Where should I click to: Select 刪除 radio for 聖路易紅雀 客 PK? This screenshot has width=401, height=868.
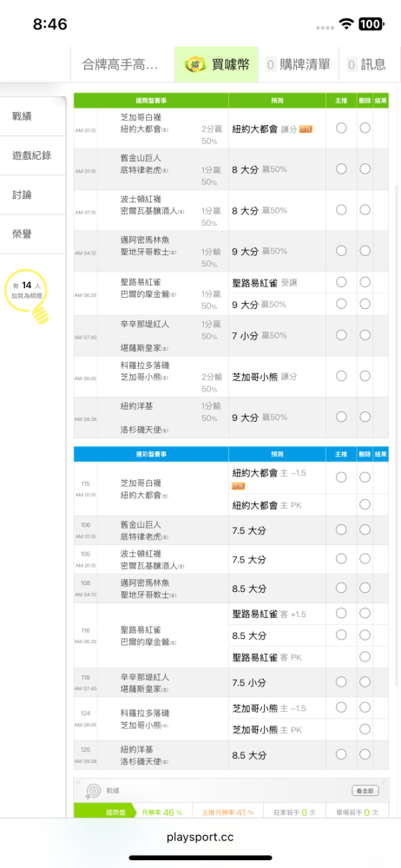coord(365,656)
